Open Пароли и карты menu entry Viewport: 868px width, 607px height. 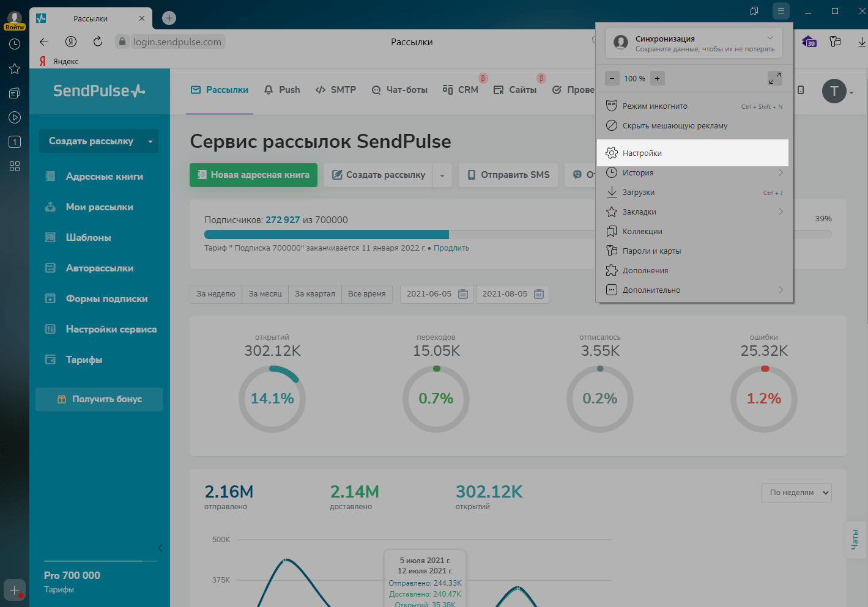[x=694, y=251]
